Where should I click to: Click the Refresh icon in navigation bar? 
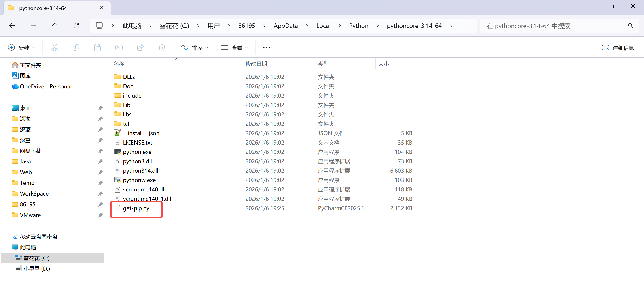pyautogui.click(x=76, y=26)
